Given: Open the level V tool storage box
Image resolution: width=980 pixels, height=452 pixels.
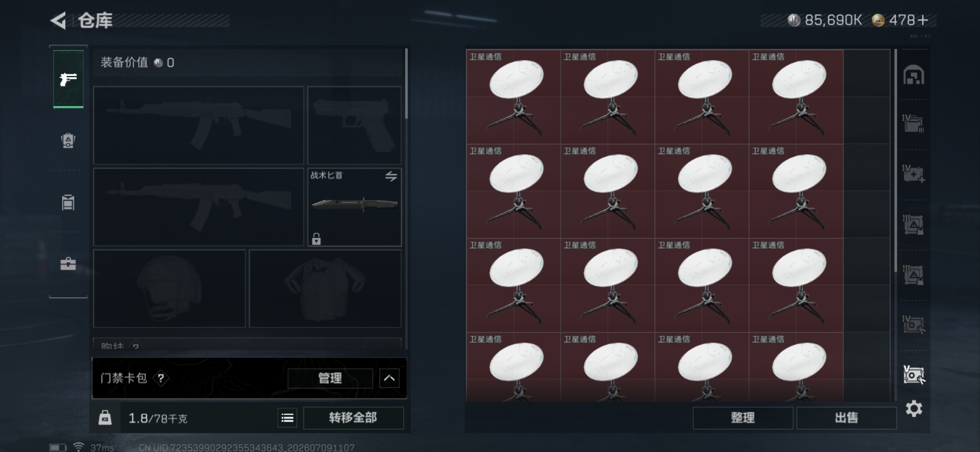Looking at the screenshot, I should coord(914,375).
